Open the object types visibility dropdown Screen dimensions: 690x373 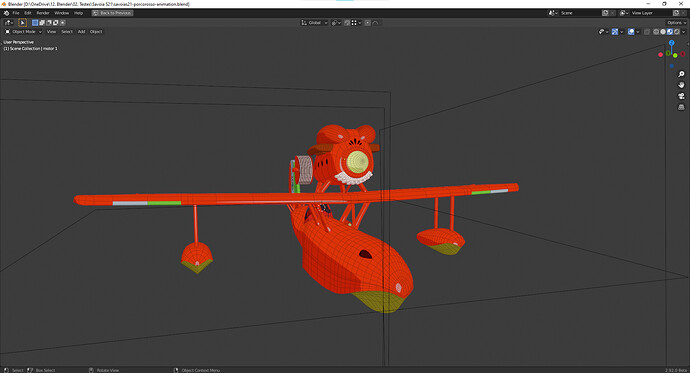(604, 32)
